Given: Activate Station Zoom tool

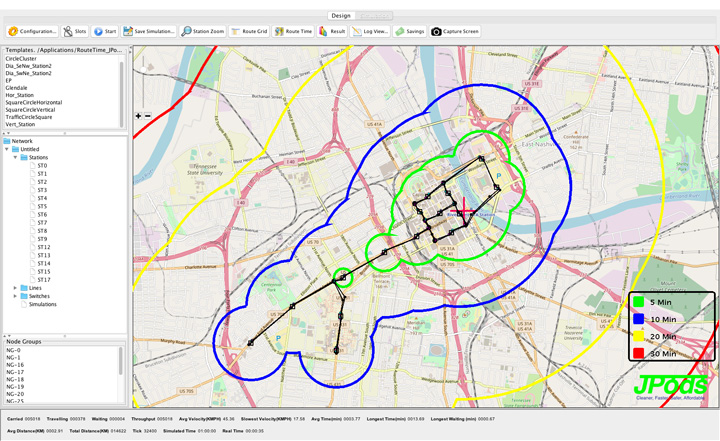Looking at the screenshot, I should (x=203, y=32).
